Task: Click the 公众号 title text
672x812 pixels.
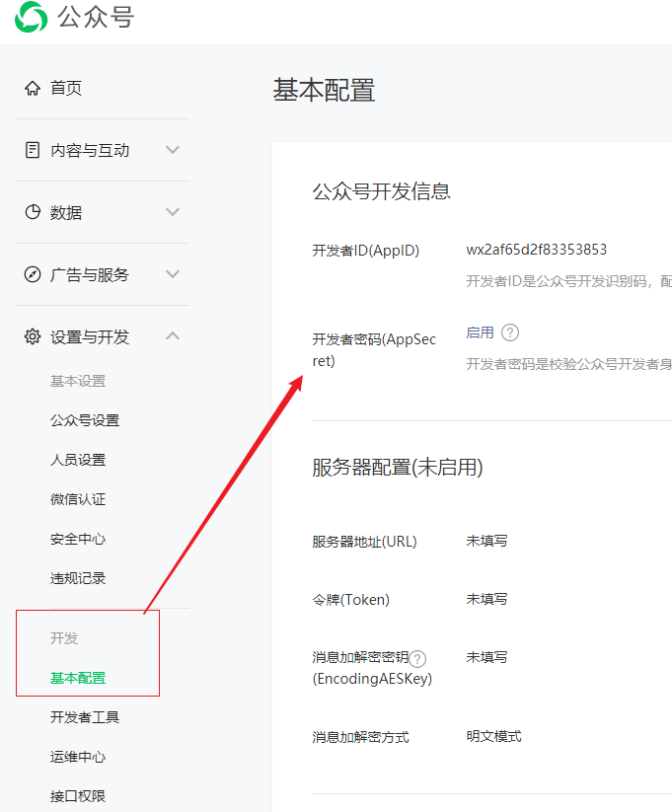Action: click(x=96, y=17)
